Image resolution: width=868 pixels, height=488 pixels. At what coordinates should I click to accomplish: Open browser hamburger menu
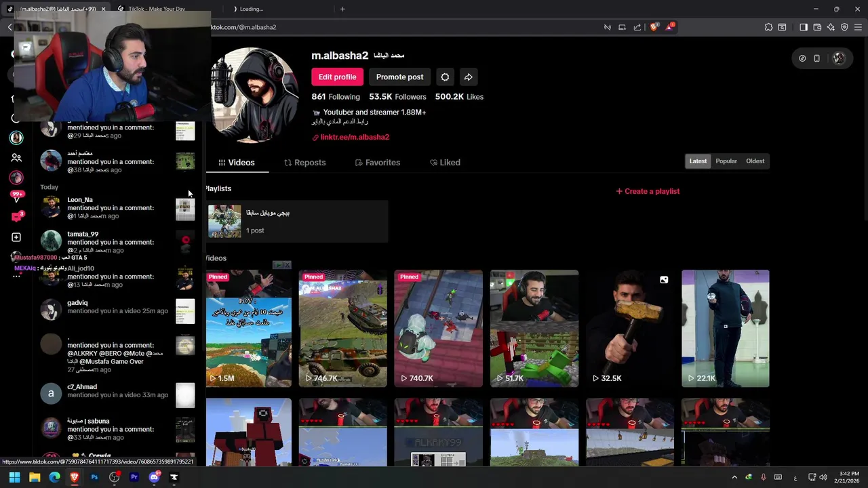pyautogui.click(x=858, y=27)
